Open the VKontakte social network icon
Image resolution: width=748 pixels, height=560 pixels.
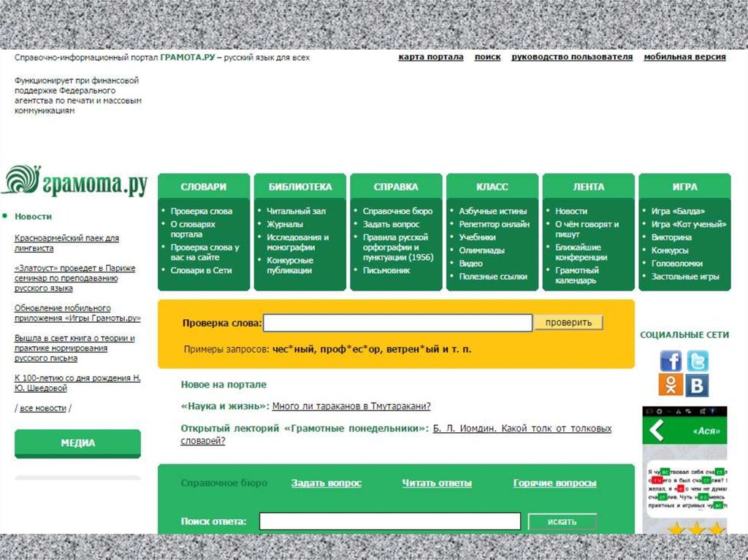(697, 385)
